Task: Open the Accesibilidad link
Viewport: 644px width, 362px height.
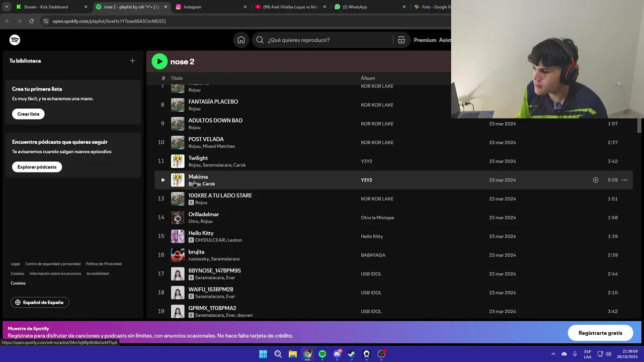Action: pyautogui.click(x=98, y=274)
